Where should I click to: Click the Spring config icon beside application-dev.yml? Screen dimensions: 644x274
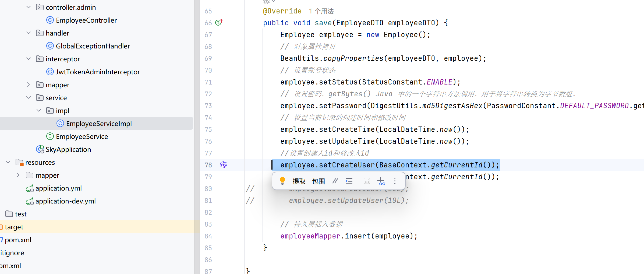tap(30, 201)
